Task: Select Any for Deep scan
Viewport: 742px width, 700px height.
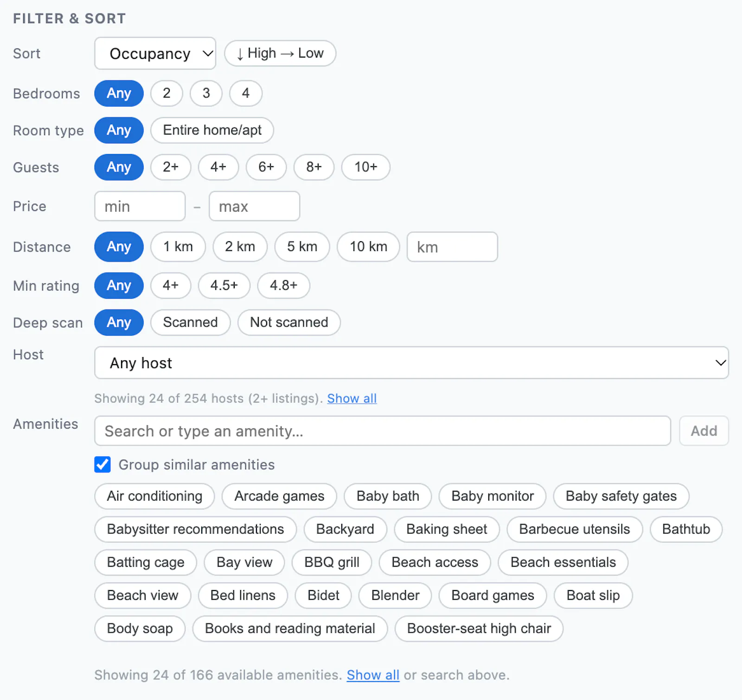Action: (x=119, y=322)
